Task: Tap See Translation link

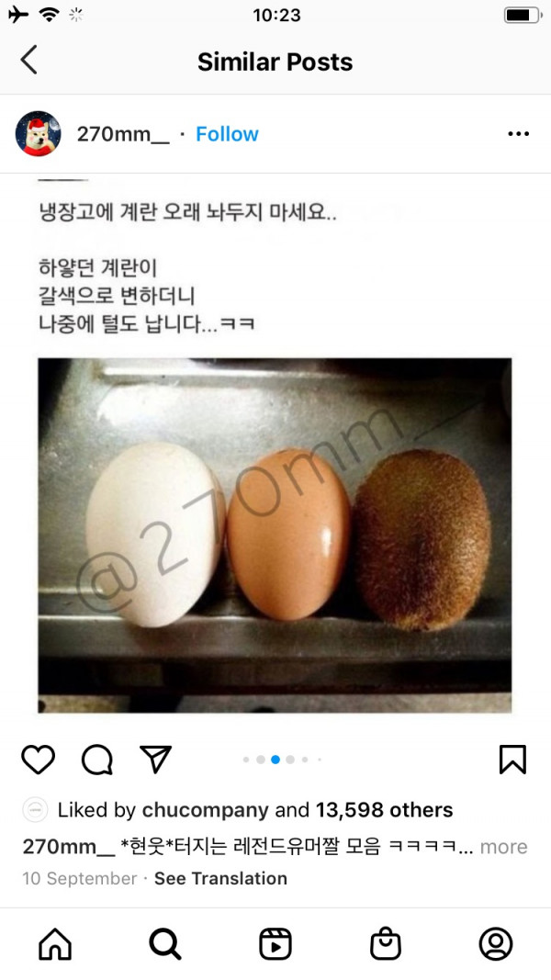Action: pos(220,878)
